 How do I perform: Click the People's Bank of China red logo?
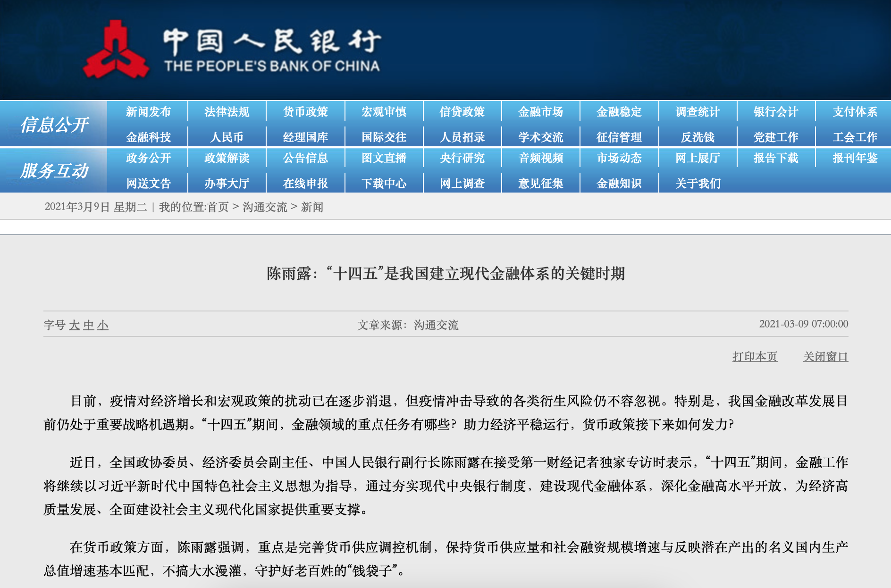click(x=116, y=50)
